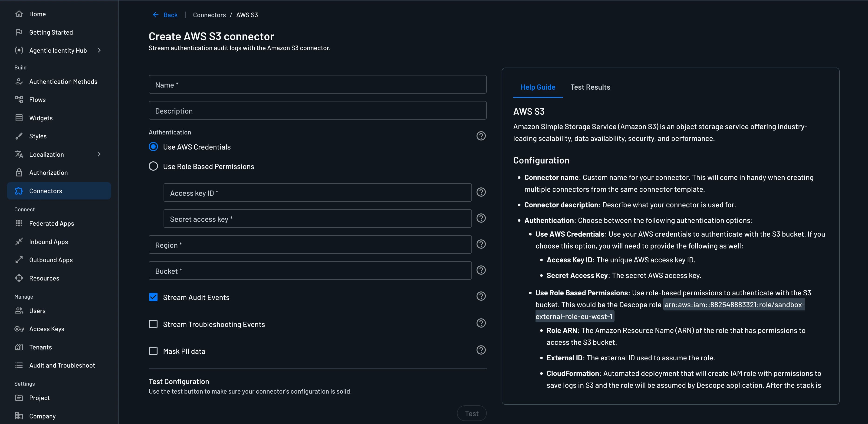
Task: Open Authentication Methods page link
Action: pos(59,82)
